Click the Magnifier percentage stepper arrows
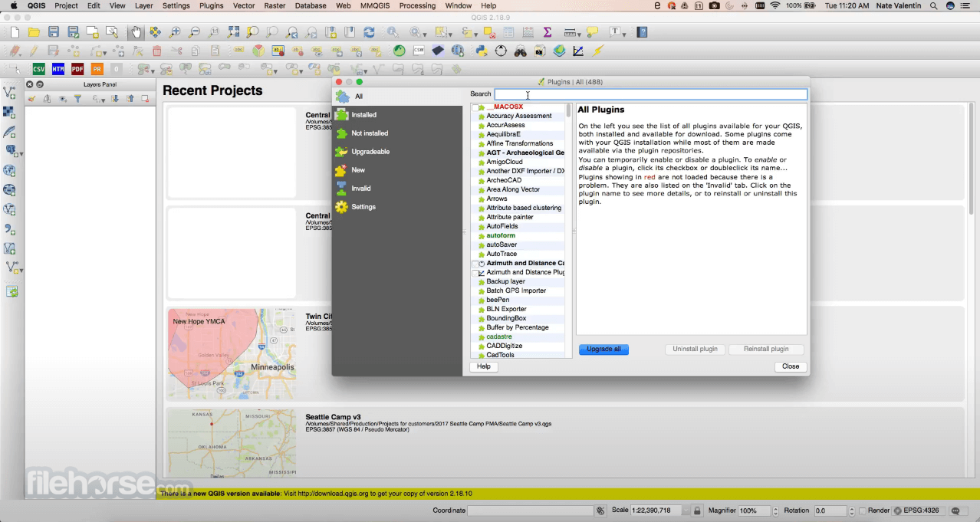 click(x=775, y=511)
